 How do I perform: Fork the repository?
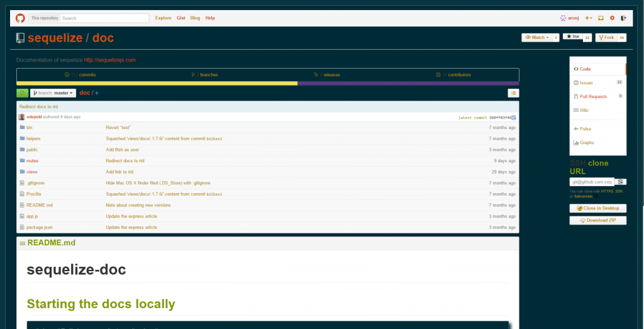[606, 37]
